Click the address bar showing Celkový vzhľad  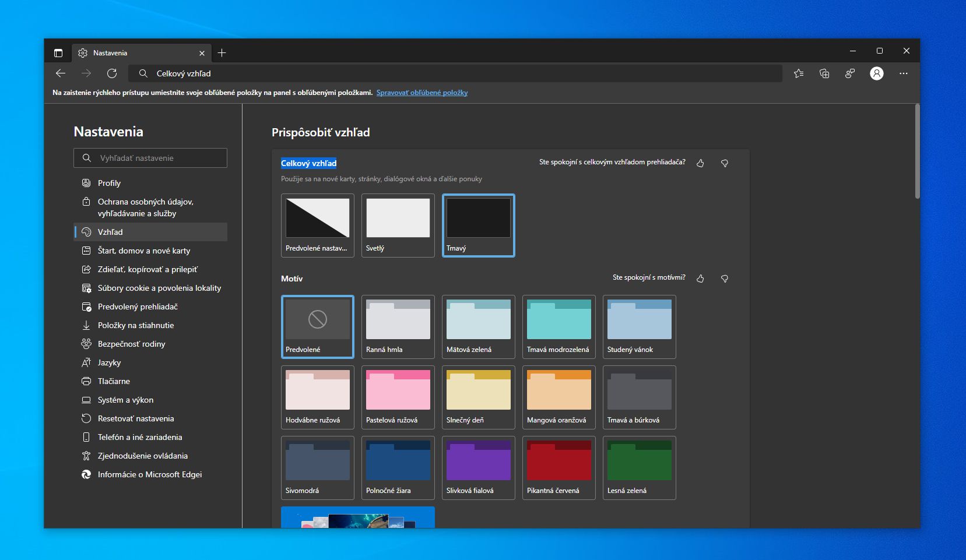click(x=456, y=73)
